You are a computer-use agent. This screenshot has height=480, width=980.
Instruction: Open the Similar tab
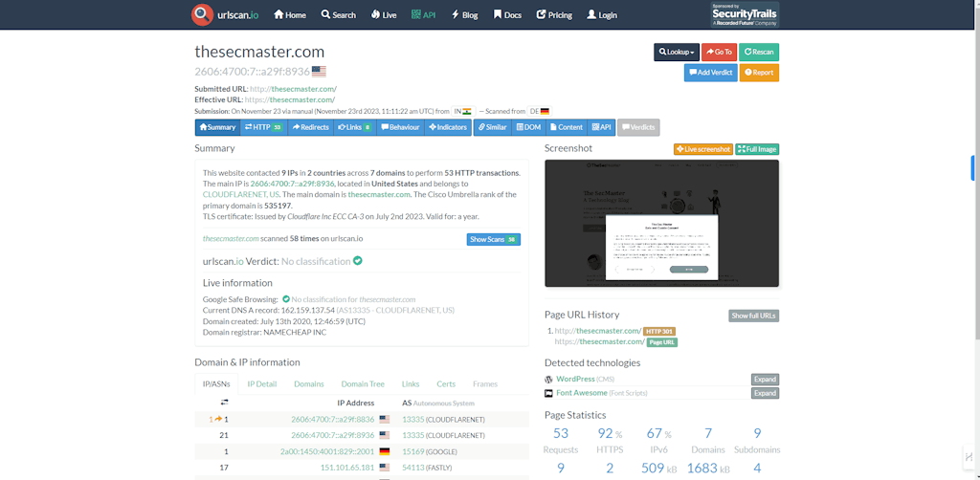click(x=493, y=127)
